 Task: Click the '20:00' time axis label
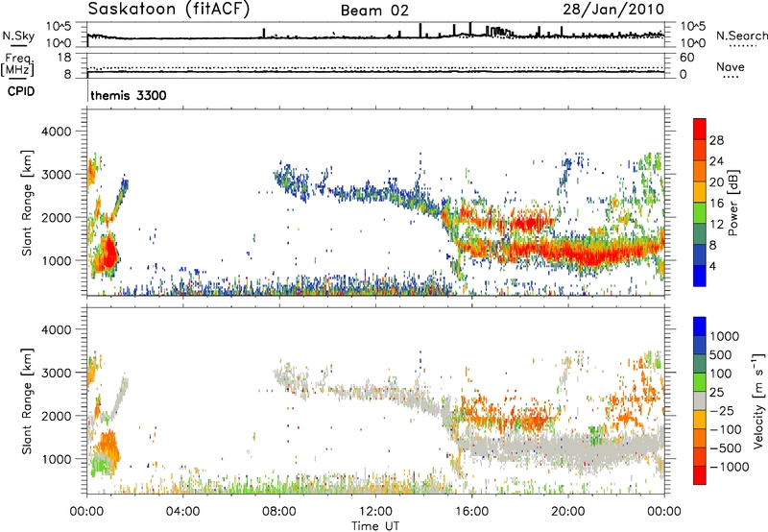tap(567, 512)
